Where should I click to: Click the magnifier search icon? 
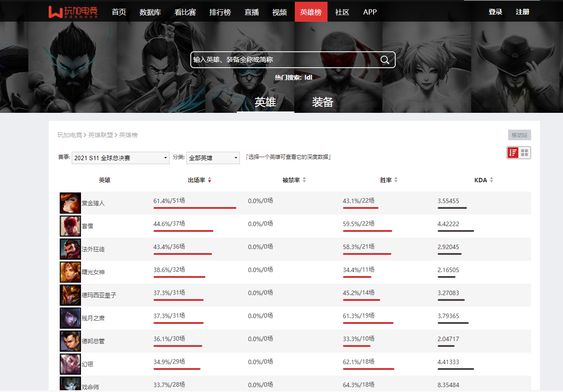click(385, 60)
